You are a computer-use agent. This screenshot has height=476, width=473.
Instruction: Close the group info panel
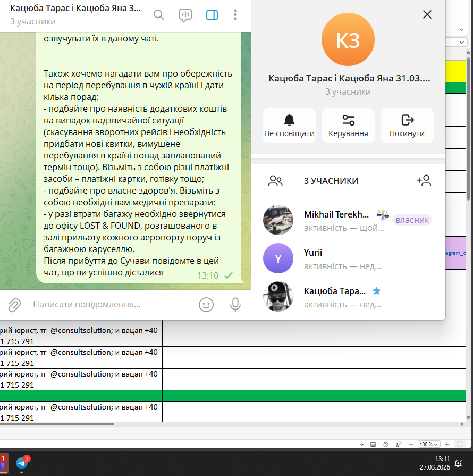tap(427, 14)
